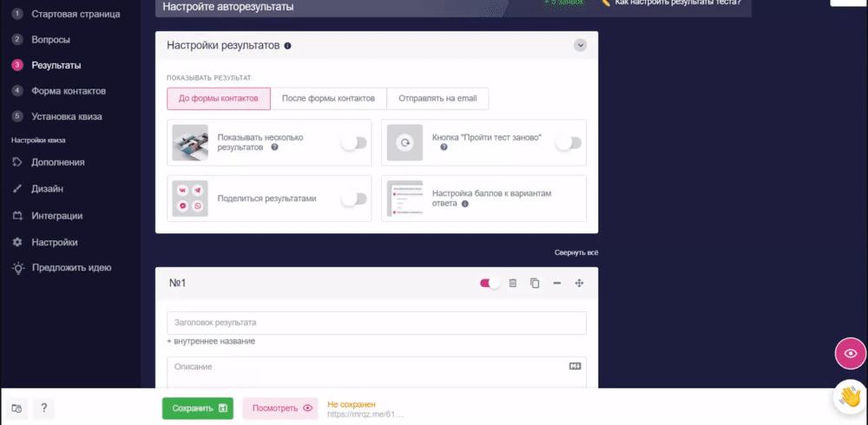868x425 pixels.
Task: Enable Показывать несколько результатов toggle
Action: pos(354,143)
